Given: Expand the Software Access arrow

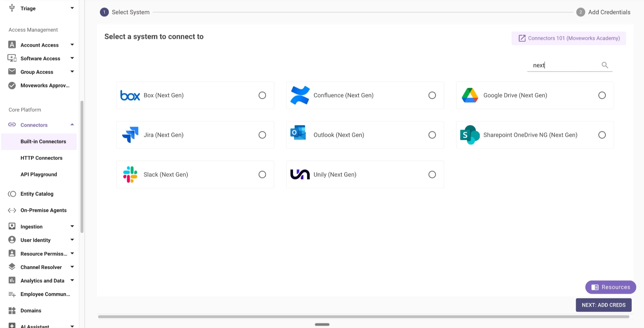Looking at the screenshot, I should pos(72,58).
